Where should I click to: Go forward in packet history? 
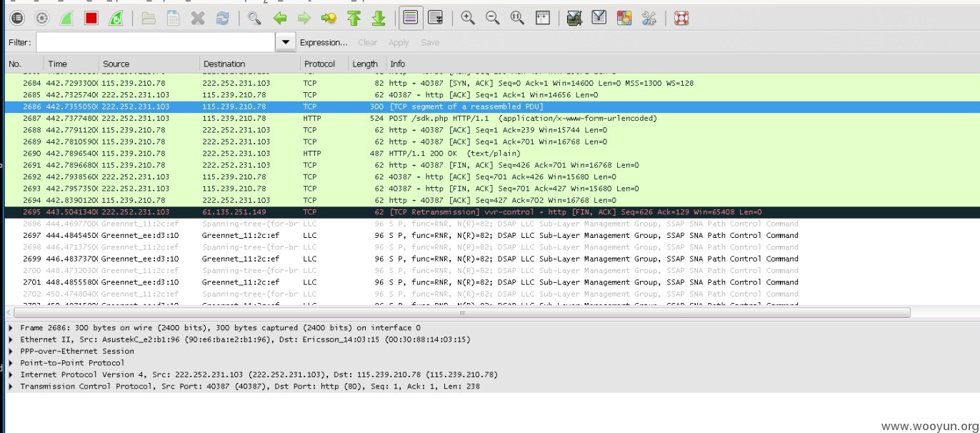[304, 18]
